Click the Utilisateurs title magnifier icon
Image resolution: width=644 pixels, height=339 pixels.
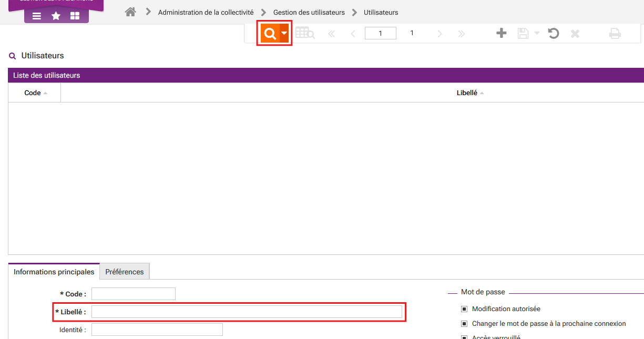(x=13, y=56)
